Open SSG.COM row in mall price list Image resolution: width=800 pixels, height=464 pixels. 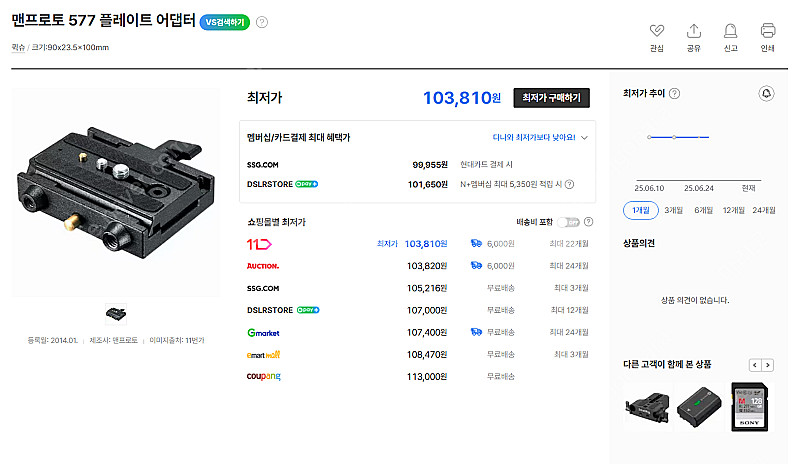(x=263, y=288)
